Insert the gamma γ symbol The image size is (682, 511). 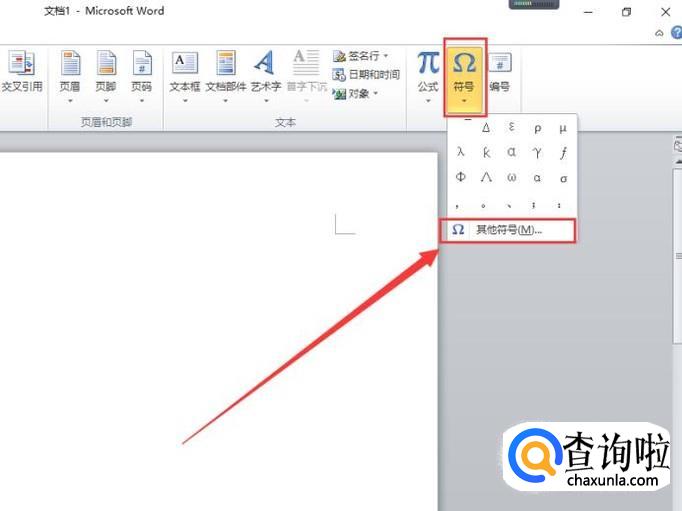538,153
